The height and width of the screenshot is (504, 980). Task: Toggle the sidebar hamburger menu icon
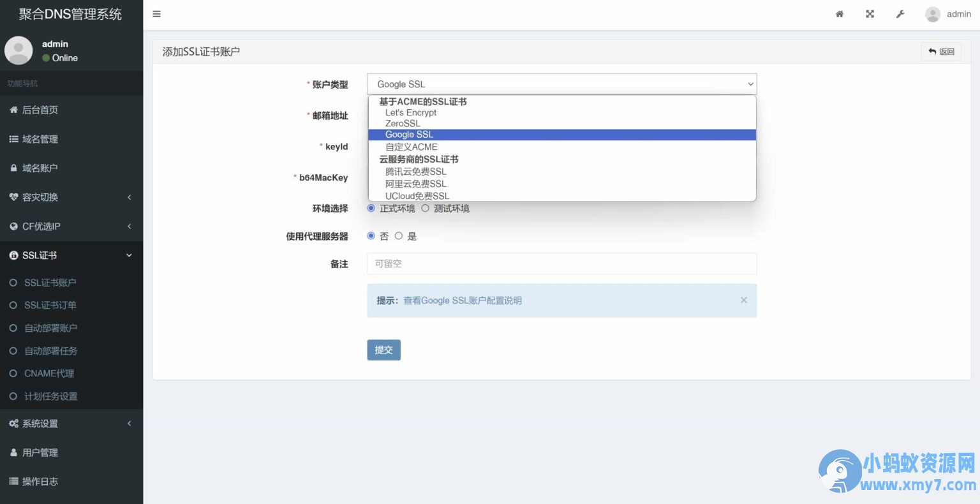[156, 14]
